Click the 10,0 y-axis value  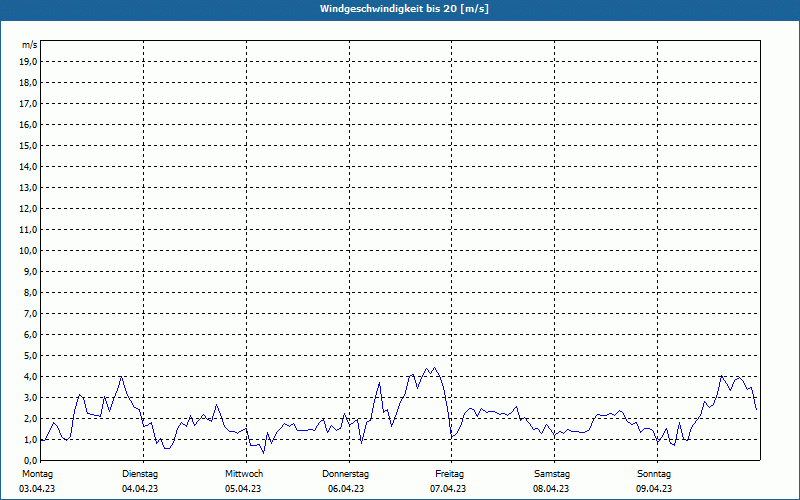point(28,251)
